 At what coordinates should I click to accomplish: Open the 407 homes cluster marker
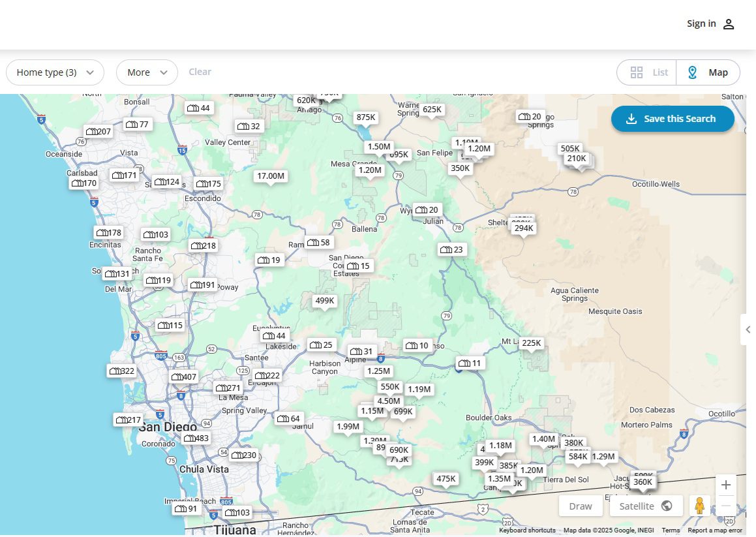[183, 377]
